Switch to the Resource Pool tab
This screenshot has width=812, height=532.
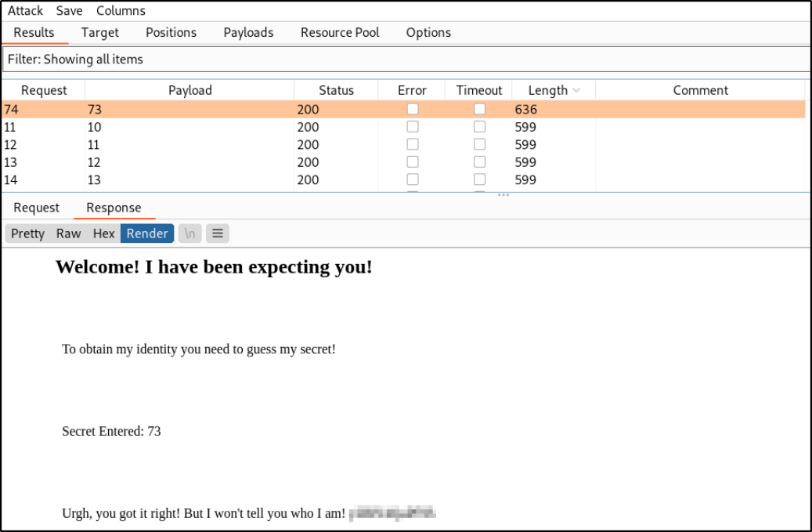point(340,33)
